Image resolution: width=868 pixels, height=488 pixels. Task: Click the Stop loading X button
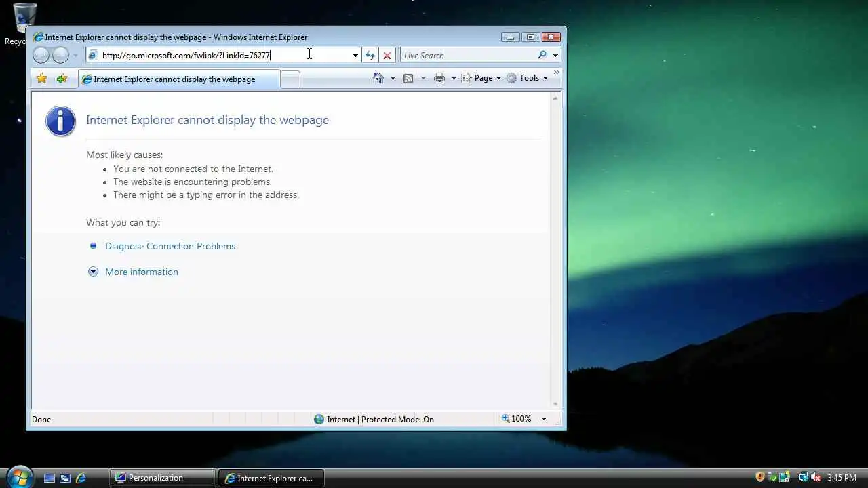pyautogui.click(x=387, y=56)
